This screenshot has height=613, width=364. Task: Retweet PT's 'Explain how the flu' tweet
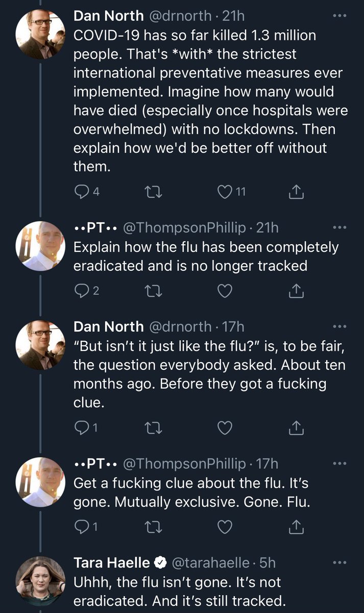pyautogui.click(x=152, y=291)
